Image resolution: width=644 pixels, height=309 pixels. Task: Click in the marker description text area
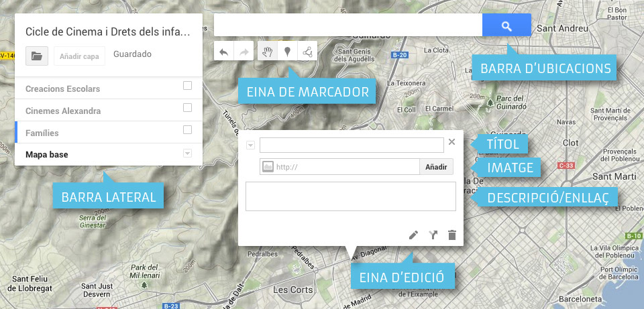[351, 196]
